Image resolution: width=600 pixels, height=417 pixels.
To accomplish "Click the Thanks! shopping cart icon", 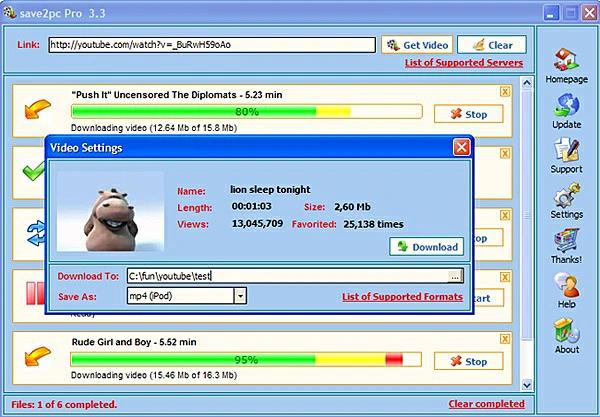I will [x=566, y=244].
